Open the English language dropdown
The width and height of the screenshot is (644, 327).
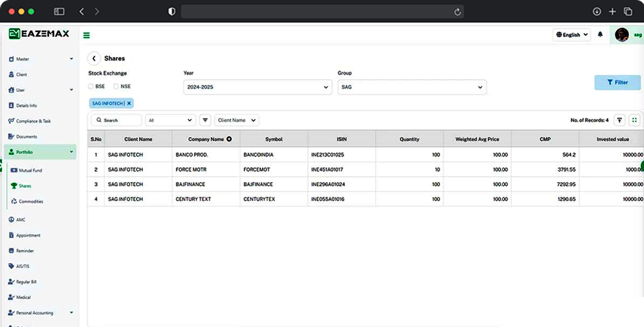click(572, 35)
